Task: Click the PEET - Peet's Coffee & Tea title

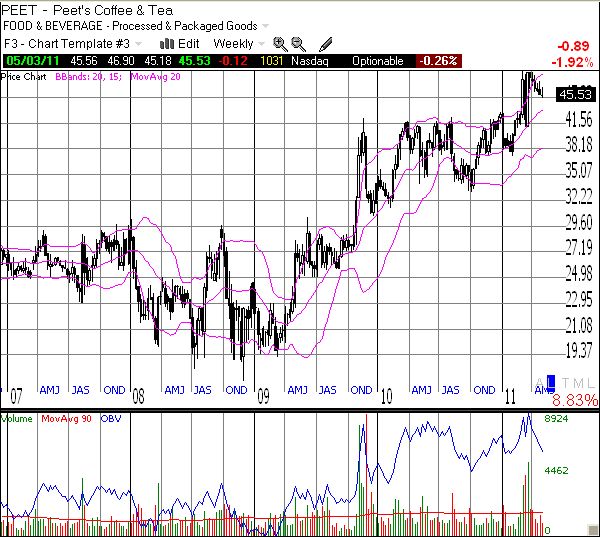Action: (x=87, y=10)
